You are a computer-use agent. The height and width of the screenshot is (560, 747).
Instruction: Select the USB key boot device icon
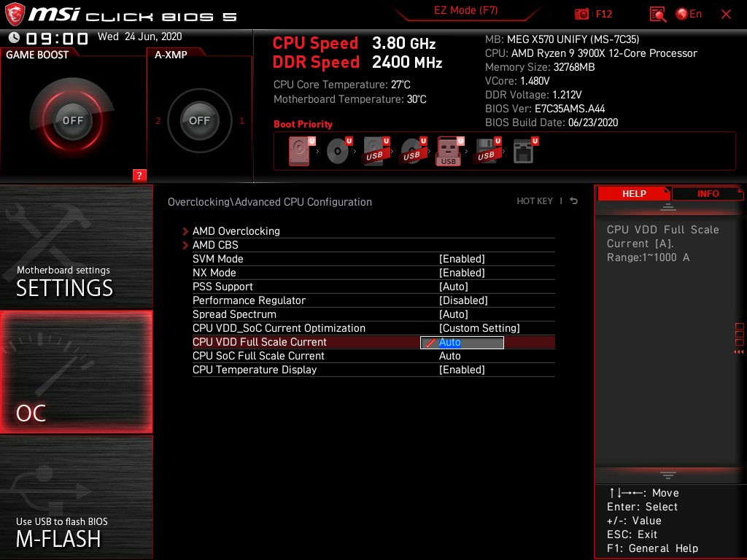(449, 152)
